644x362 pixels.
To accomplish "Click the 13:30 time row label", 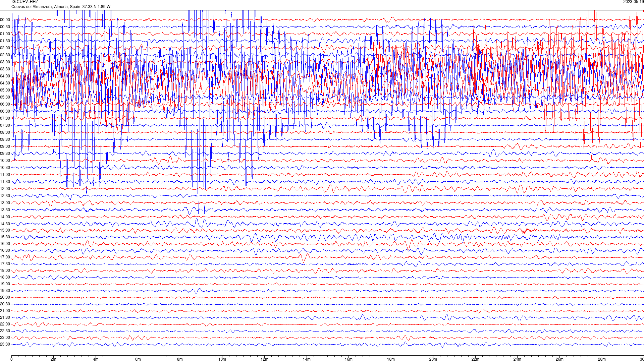I will 5,210.
